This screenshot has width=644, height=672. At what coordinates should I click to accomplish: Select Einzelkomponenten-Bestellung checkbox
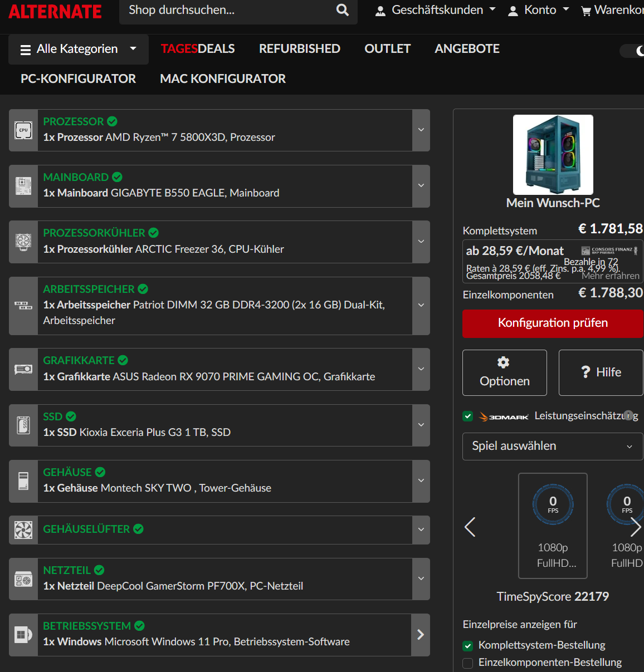[468, 663]
